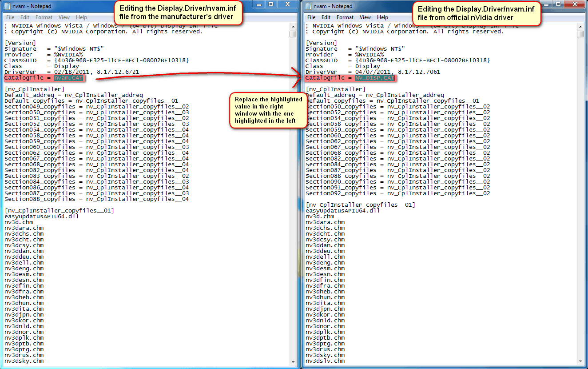Click the nv3dheb.chm line in the right window

tap(325, 292)
